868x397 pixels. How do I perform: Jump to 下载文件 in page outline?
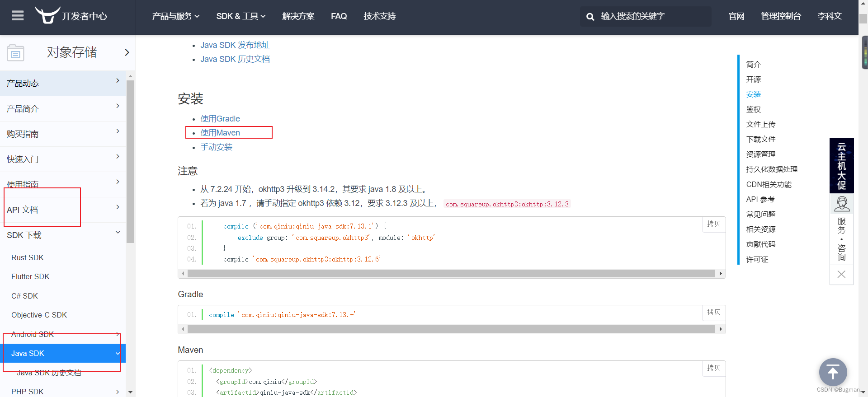click(x=761, y=139)
